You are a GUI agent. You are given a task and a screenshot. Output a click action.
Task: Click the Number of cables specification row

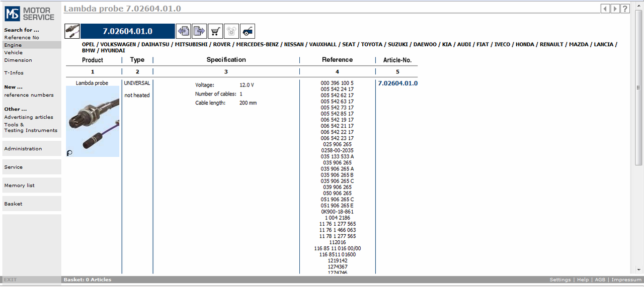click(219, 94)
